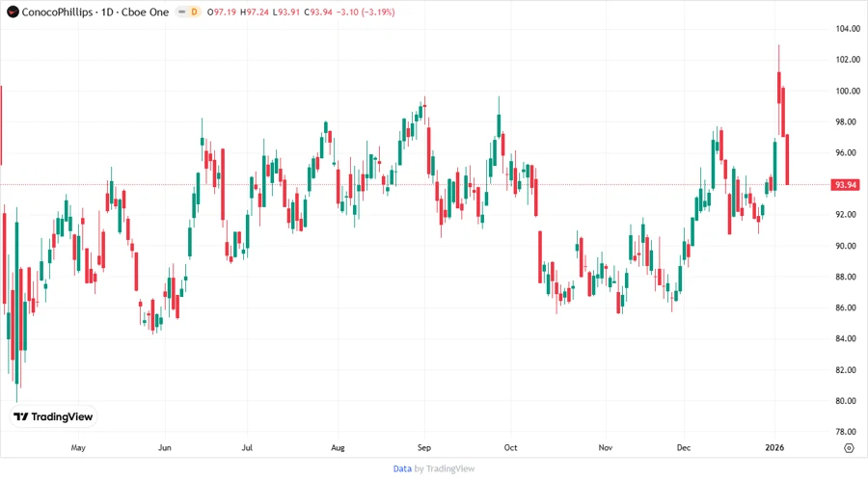Click the Aug label on time axis
Viewport: 868px width, 480px height.
click(x=338, y=447)
